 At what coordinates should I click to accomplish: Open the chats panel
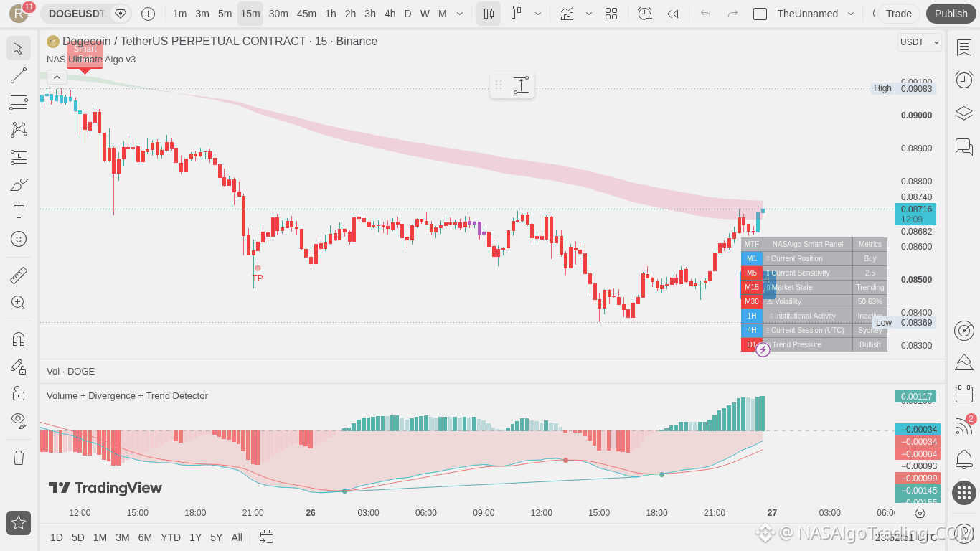coord(963,147)
